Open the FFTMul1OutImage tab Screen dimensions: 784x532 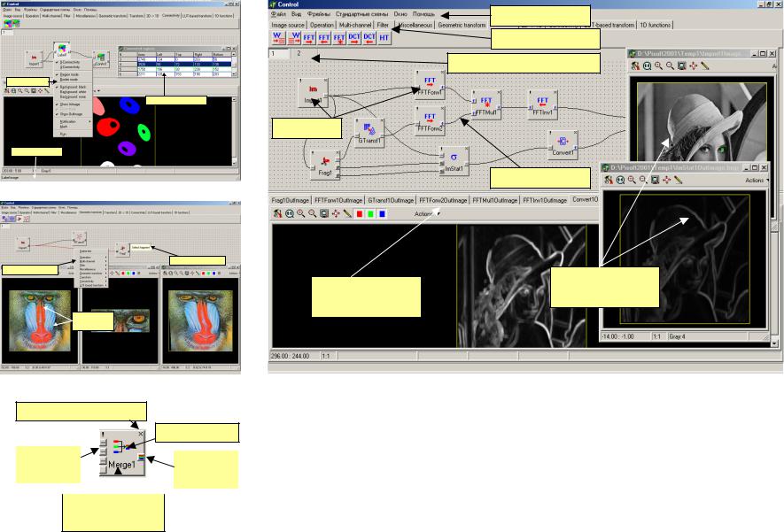(494, 200)
